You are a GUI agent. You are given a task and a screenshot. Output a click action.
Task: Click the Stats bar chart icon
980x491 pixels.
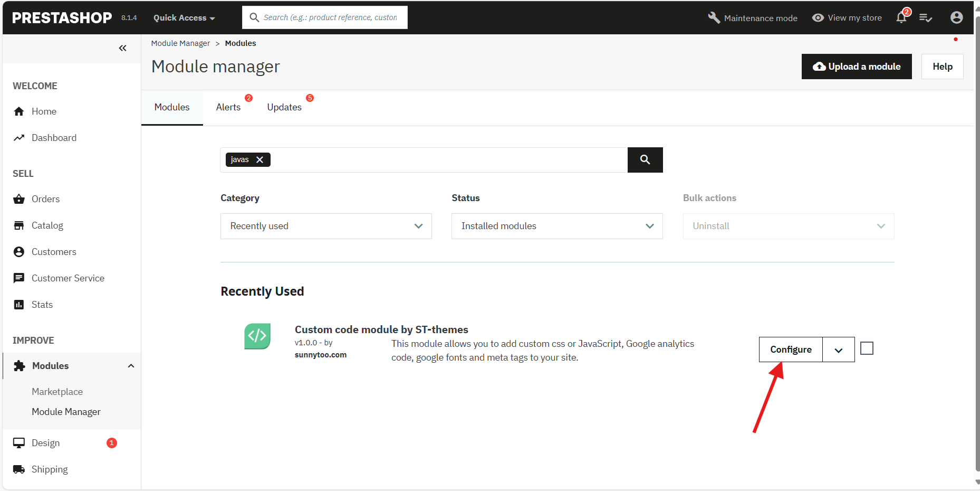click(19, 305)
